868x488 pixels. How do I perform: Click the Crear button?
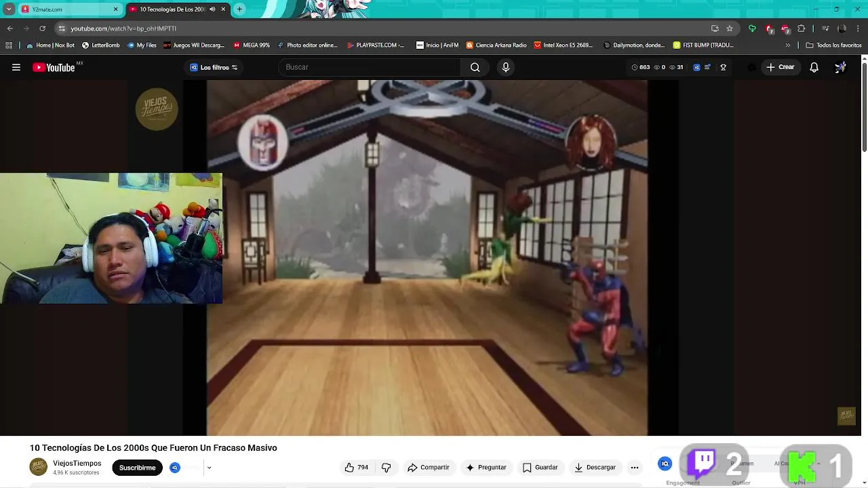click(780, 67)
